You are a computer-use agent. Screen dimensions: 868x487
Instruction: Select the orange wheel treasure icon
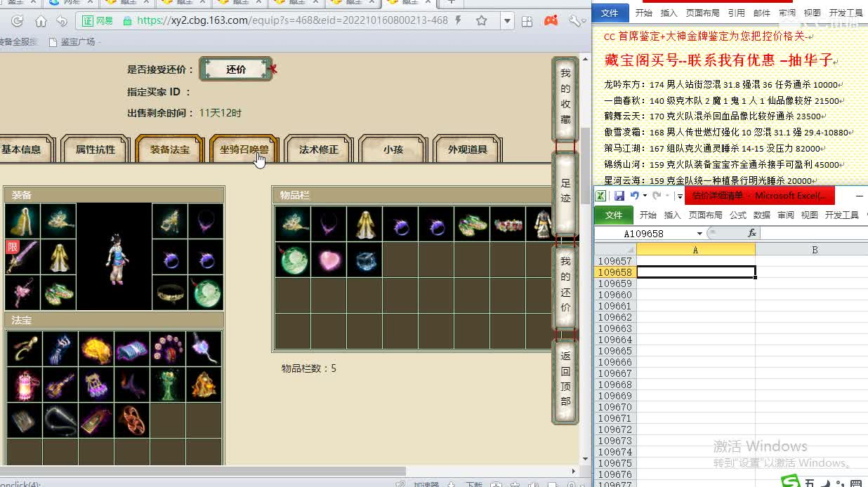[132, 420]
